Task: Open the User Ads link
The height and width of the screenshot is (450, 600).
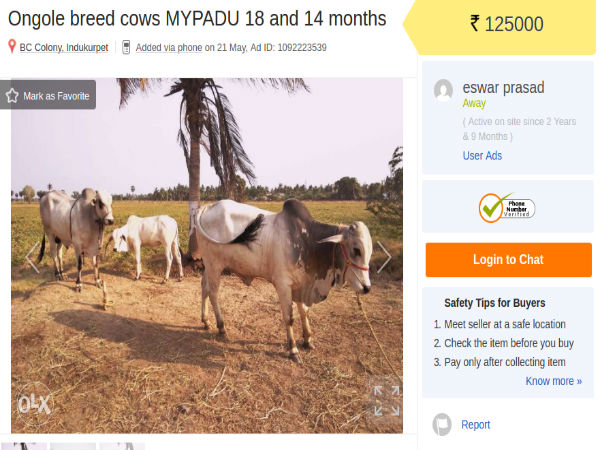Action: [x=482, y=155]
